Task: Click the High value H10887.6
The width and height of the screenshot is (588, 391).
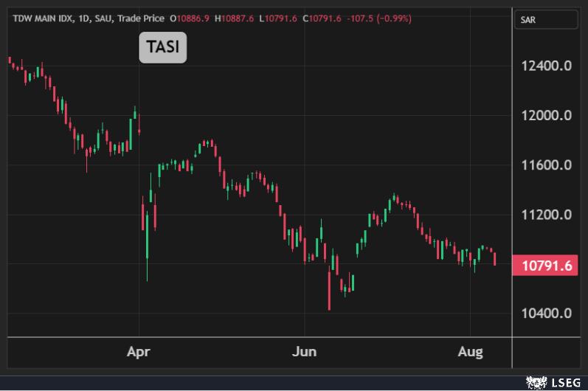Action: [x=235, y=18]
